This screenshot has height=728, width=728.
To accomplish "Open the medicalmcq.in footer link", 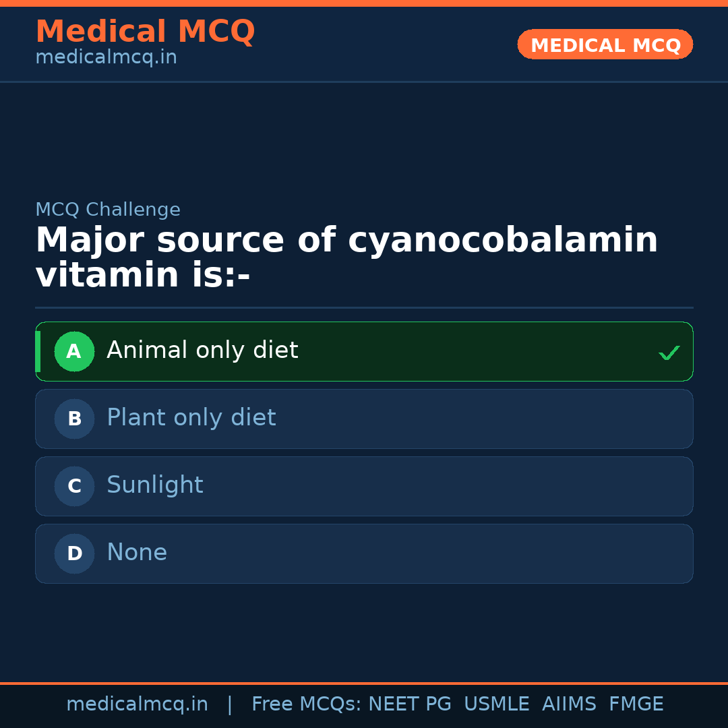I will [x=137, y=704].
